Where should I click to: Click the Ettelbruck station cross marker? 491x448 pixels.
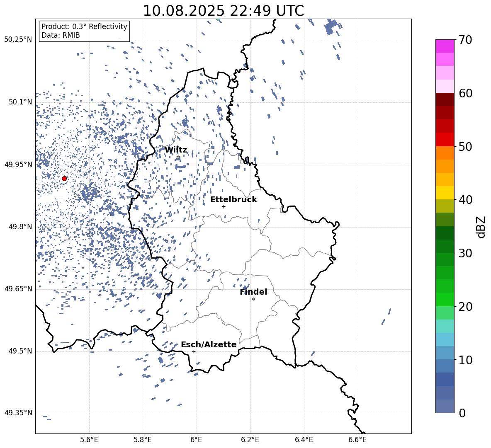(224, 206)
